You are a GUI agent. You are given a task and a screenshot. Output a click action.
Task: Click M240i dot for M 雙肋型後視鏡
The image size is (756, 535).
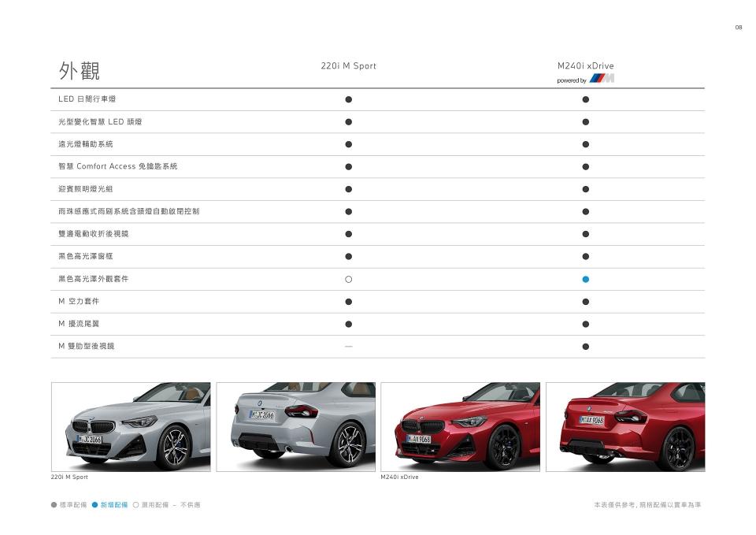(x=585, y=346)
